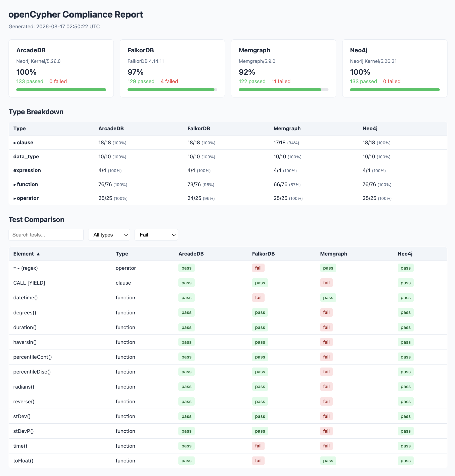Click the CALL [YIELD] element name
Image resolution: width=455 pixels, height=476 pixels.
(x=29, y=283)
